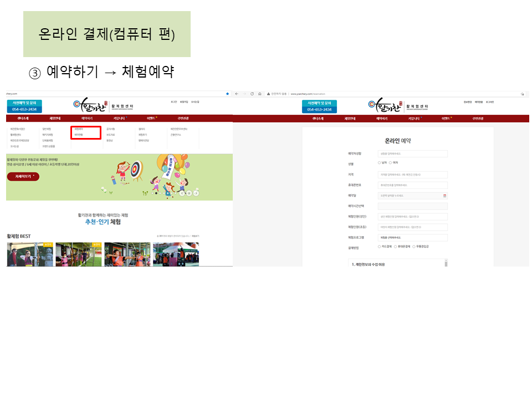The height and width of the screenshot is (399, 532).
Task: Open 이벤트 menu on the homepage
Action: point(151,119)
